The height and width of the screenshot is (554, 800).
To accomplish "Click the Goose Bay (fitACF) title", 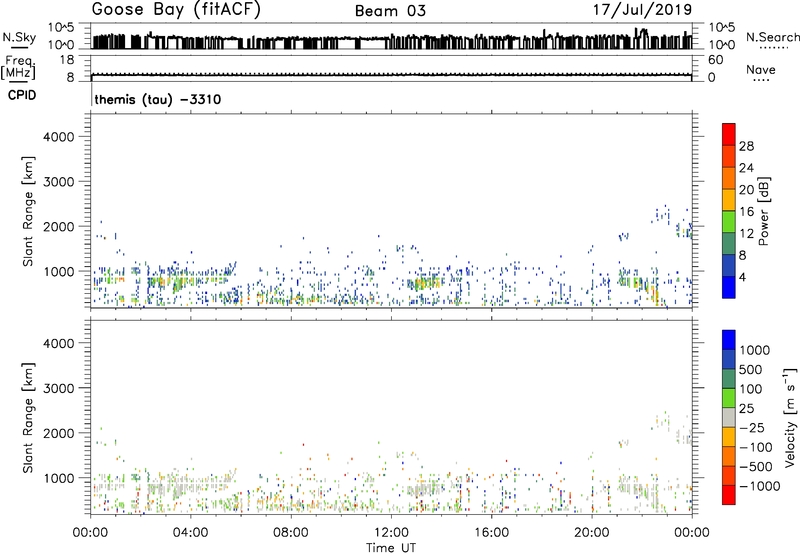I will click(176, 10).
